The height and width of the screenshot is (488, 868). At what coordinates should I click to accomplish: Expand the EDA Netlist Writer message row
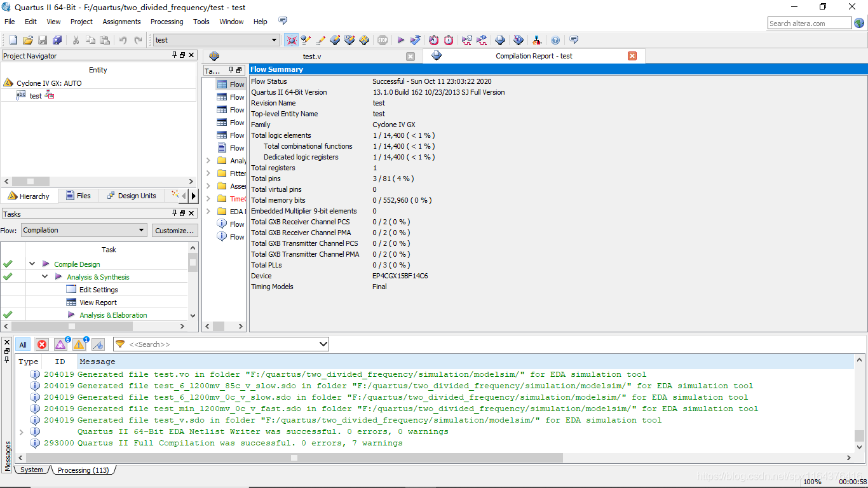tap(22, 432)
